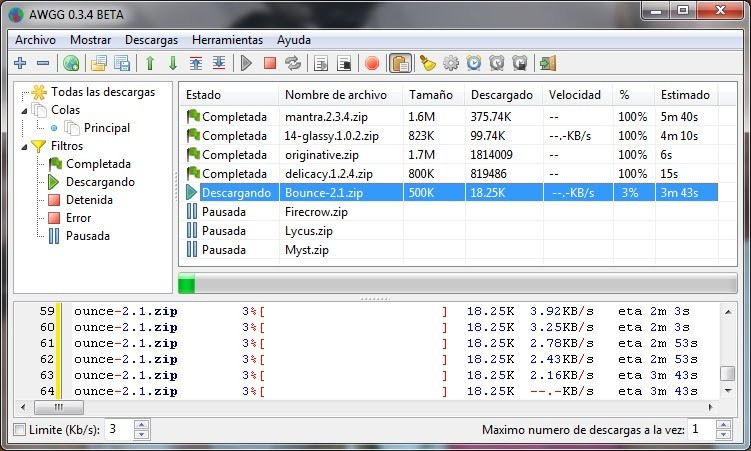Select the Bounce-2.1.zip download row

(x=449, y=192)
